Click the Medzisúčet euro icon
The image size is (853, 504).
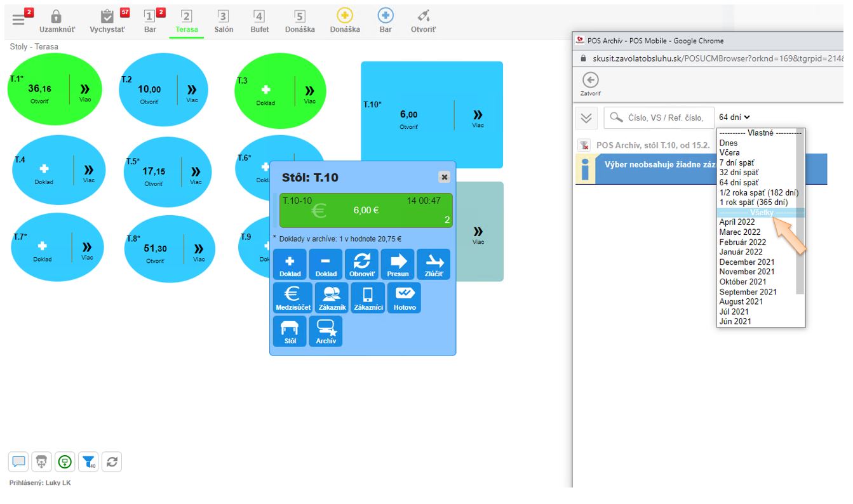point(292,297)
